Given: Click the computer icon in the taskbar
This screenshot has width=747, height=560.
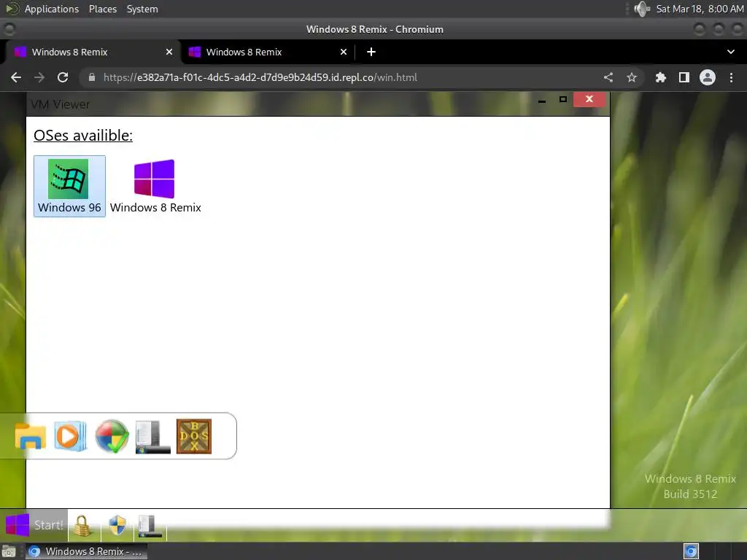Looking at the screenshot, I should 150,526.
